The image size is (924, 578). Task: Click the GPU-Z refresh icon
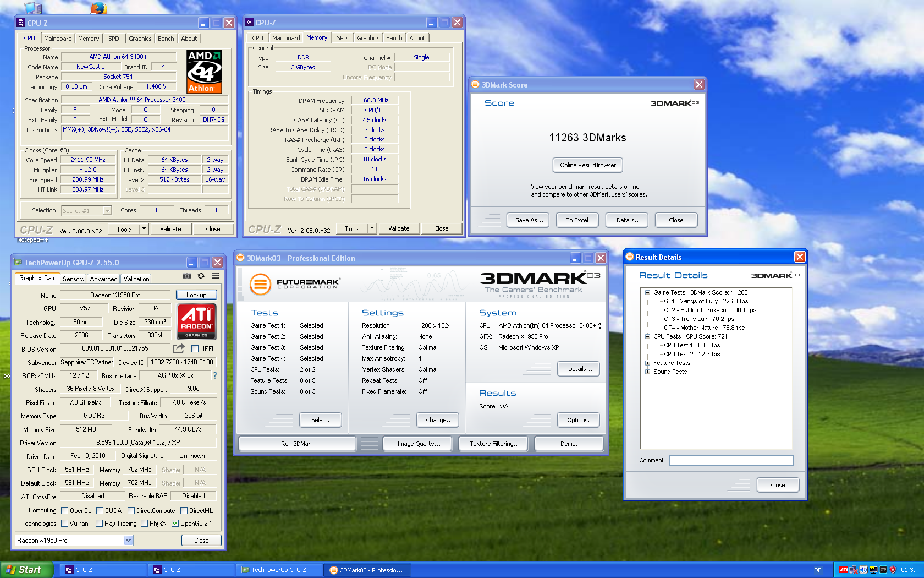click(x=201, y=276)
